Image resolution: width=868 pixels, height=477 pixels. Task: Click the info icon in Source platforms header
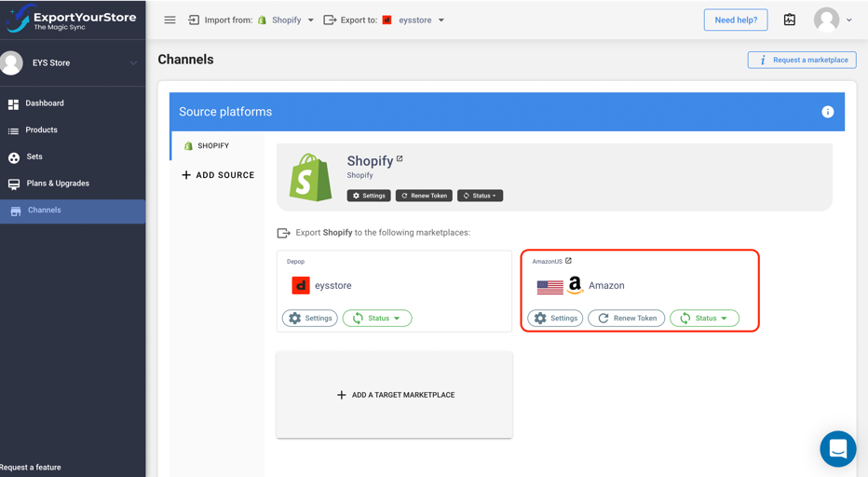[828, 112]
